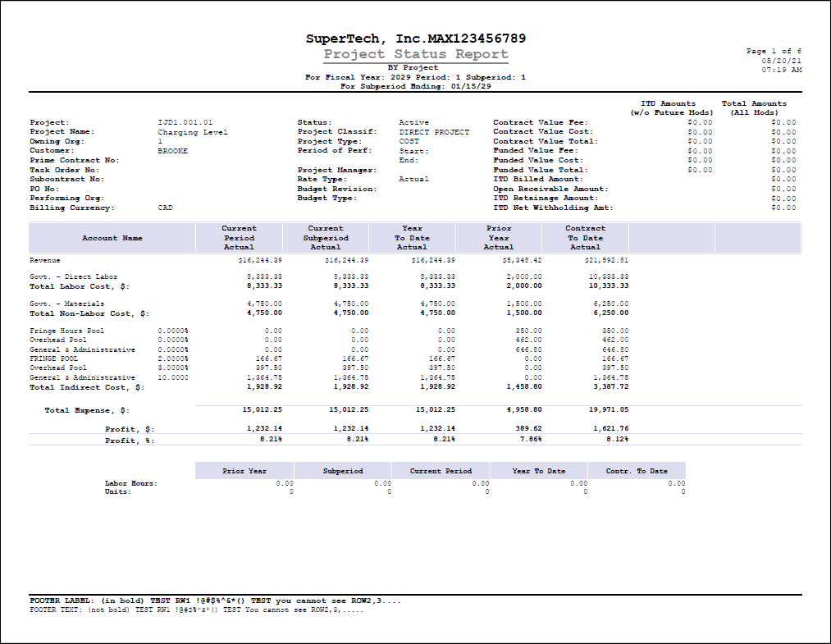Click the Page 1 of 6 indicator
831x644 pixels.
[774, 52]
